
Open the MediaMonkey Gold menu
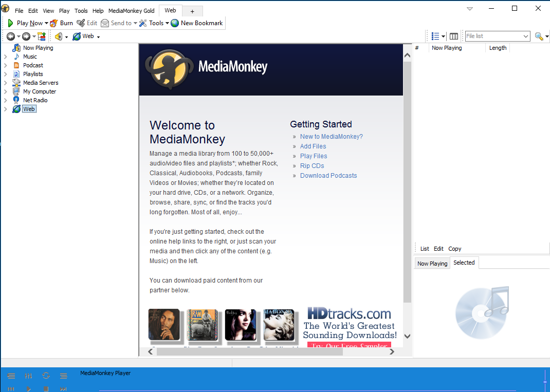coord(132,11)
